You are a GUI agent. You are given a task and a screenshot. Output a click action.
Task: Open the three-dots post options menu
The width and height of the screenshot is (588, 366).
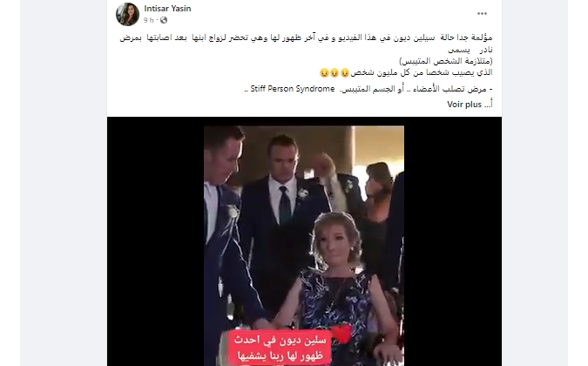[482, 13]
